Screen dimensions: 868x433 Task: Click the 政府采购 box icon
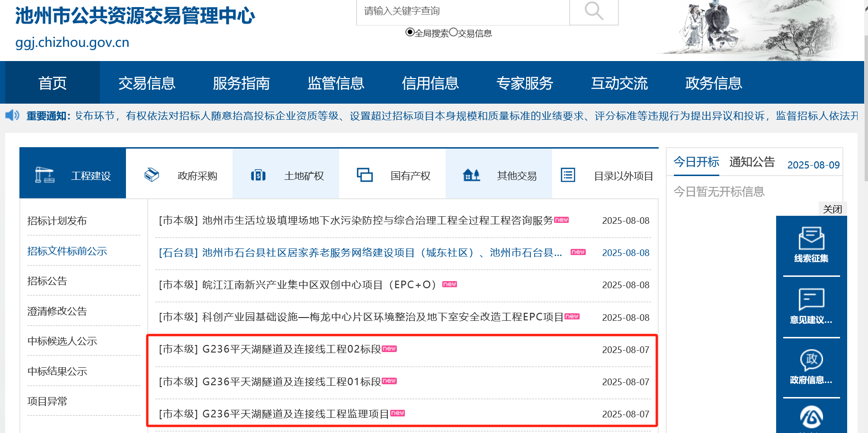point(152,175)
